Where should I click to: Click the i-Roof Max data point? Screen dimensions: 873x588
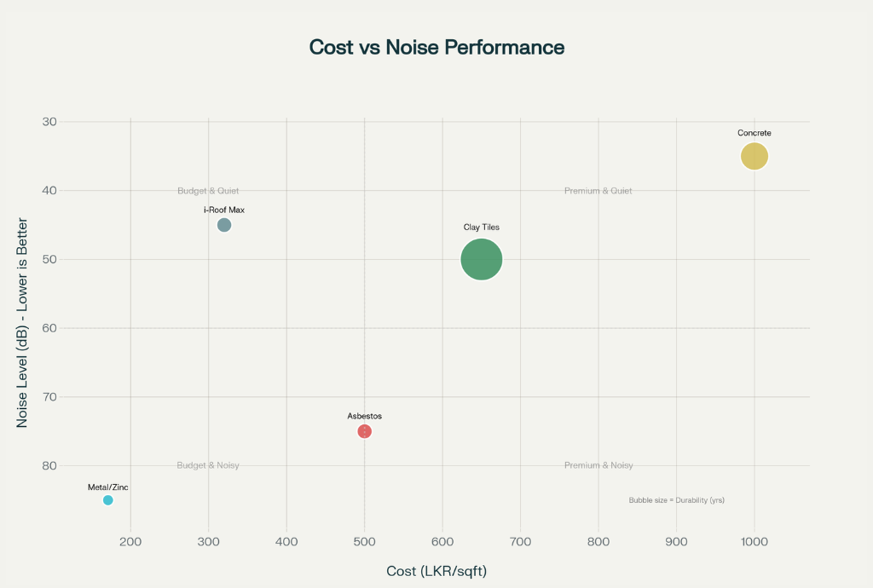[223, 225]
